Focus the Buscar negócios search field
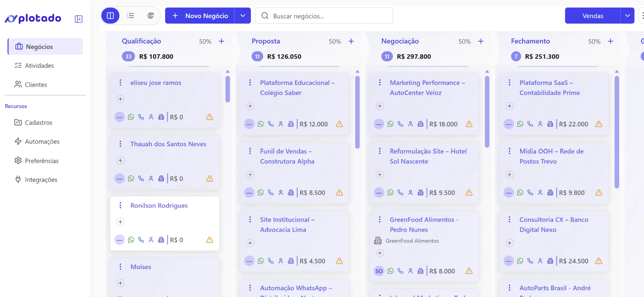The height and width of the screenshot is (297, 644). point(324,16)
